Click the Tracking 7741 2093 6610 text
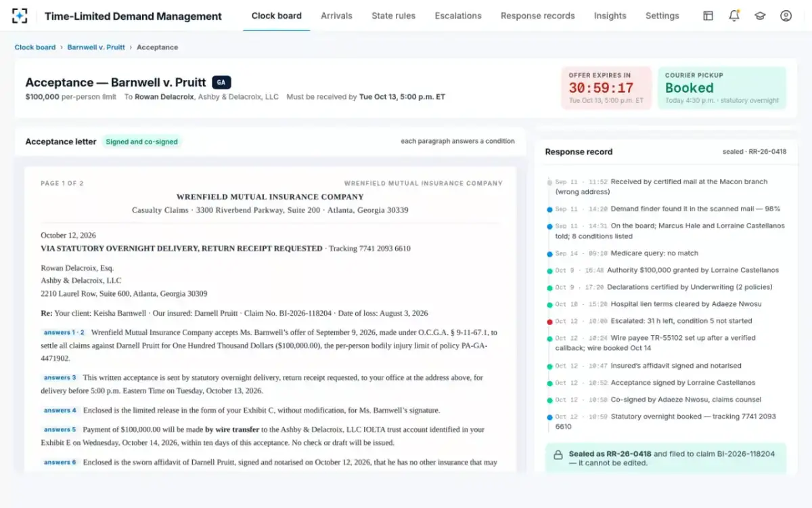Screen dimensions: 812x508 [369, 249]
